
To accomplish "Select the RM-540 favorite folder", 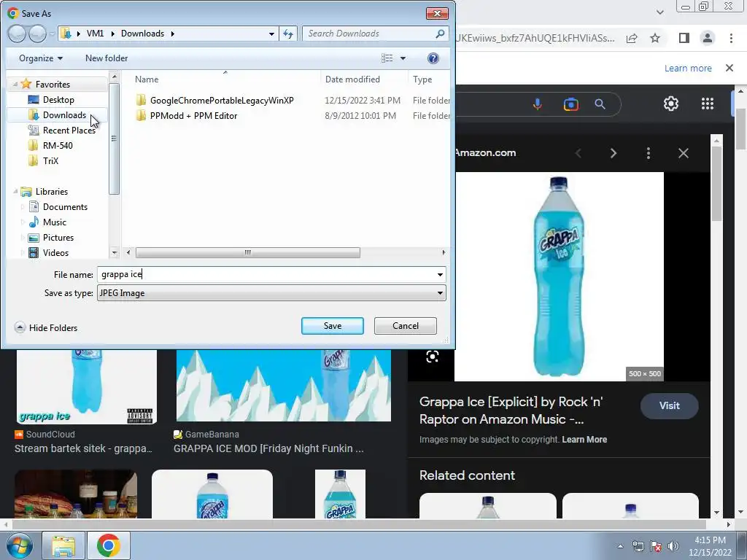I will pyautogui.click(x=57, y=145).
